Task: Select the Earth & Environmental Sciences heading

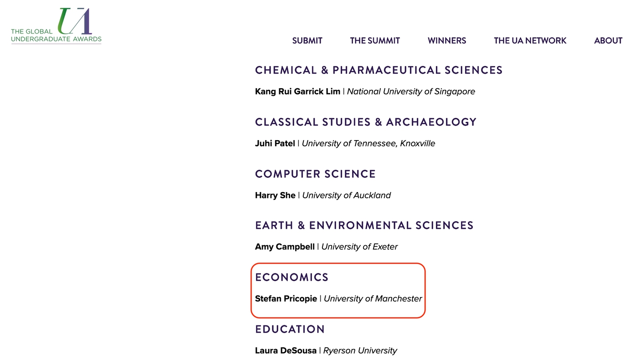Action: (364, 225)
